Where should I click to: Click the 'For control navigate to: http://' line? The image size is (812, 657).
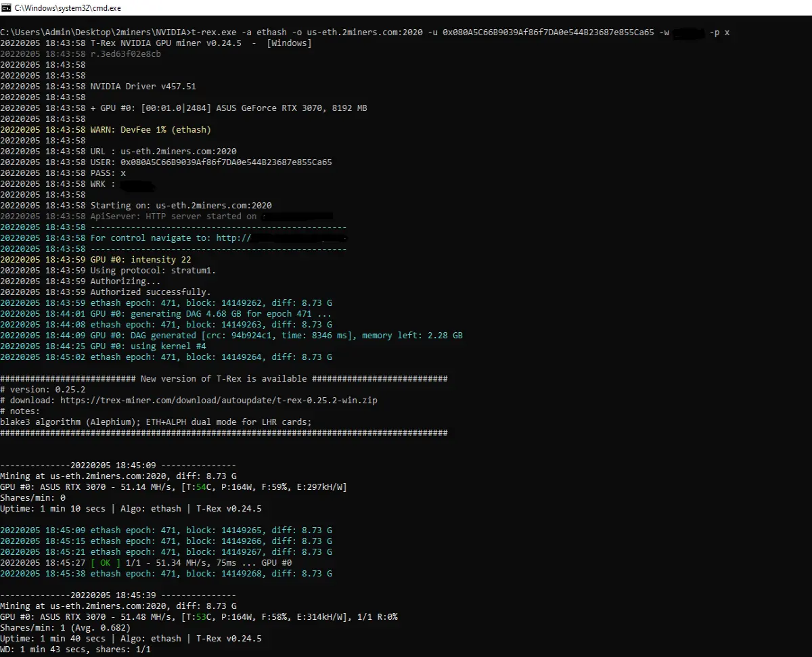click(x=174, y=238)
